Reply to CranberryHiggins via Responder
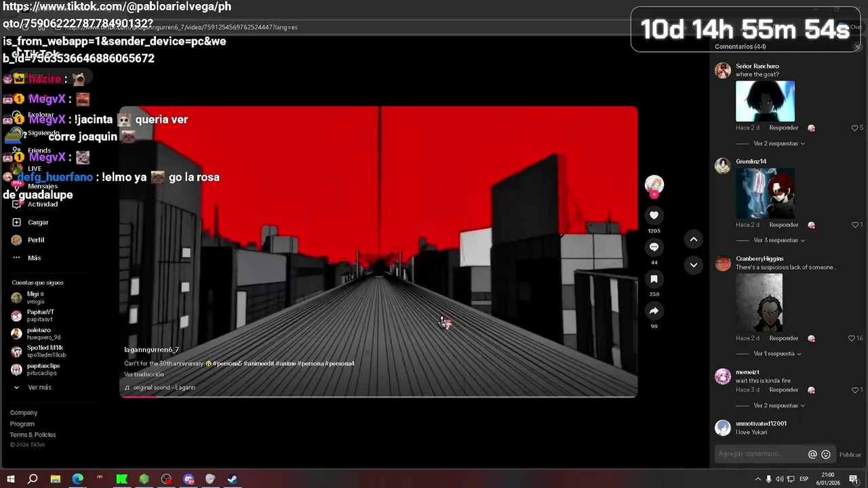 click(783, 338)
